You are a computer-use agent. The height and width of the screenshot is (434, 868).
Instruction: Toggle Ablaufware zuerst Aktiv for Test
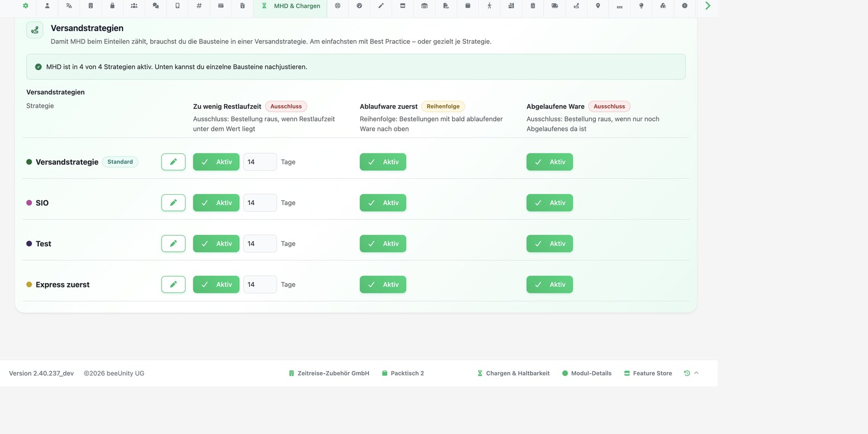pos(382,244)
